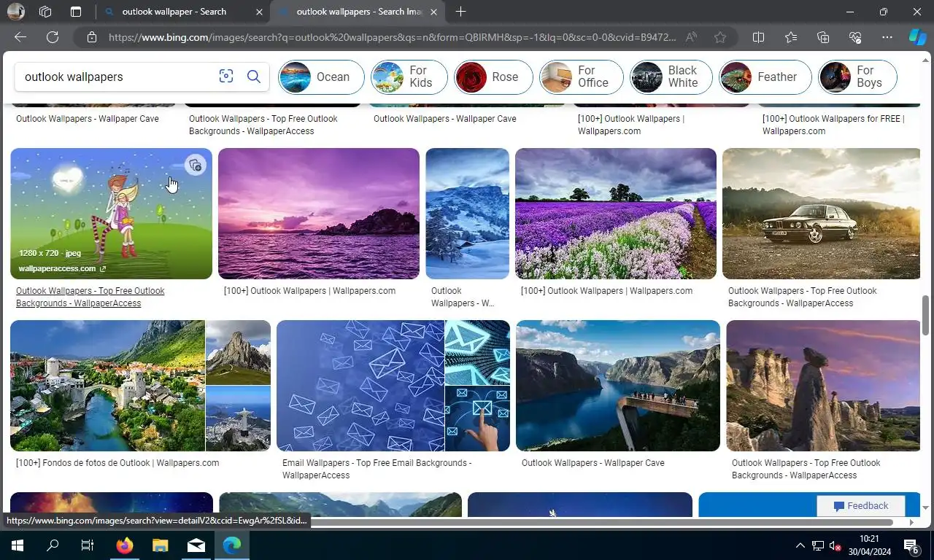Open Settings and more ellipsis menu
Image resolution: width=934 pixels, height=560 pixels.
(x=887, y=37)
